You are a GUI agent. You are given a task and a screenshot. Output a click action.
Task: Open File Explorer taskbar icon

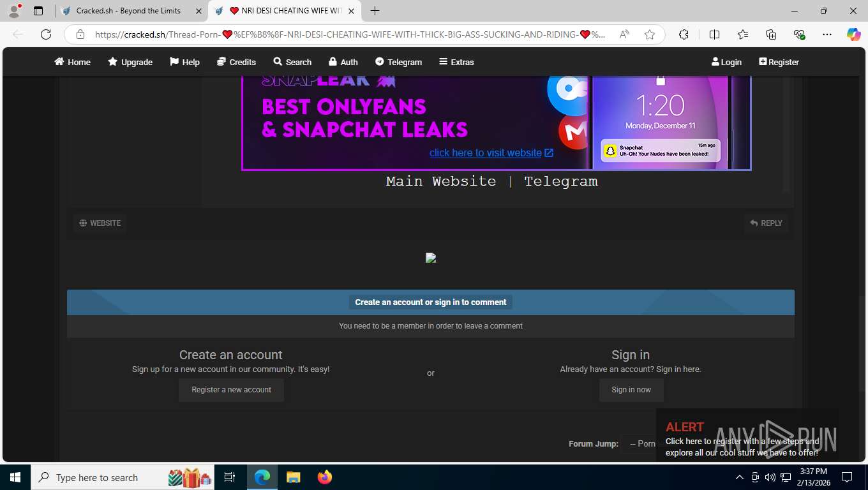293,477
